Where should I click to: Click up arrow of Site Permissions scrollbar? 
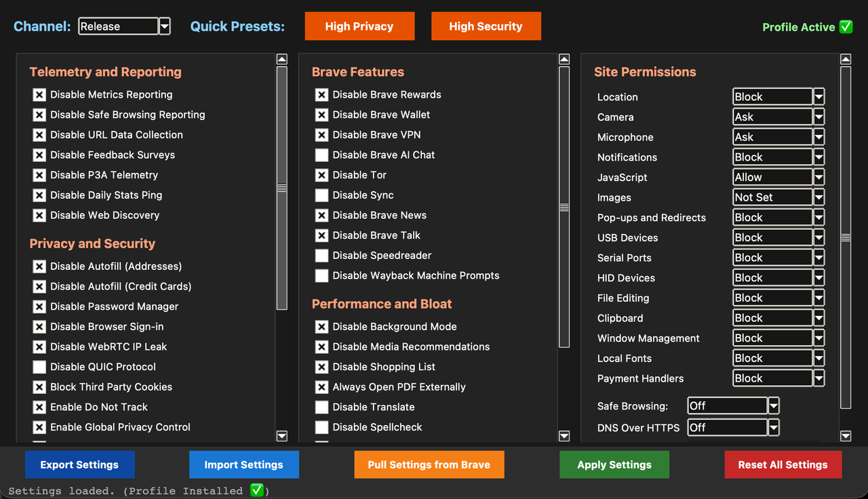pyautogui.click(x=846, y=59)
